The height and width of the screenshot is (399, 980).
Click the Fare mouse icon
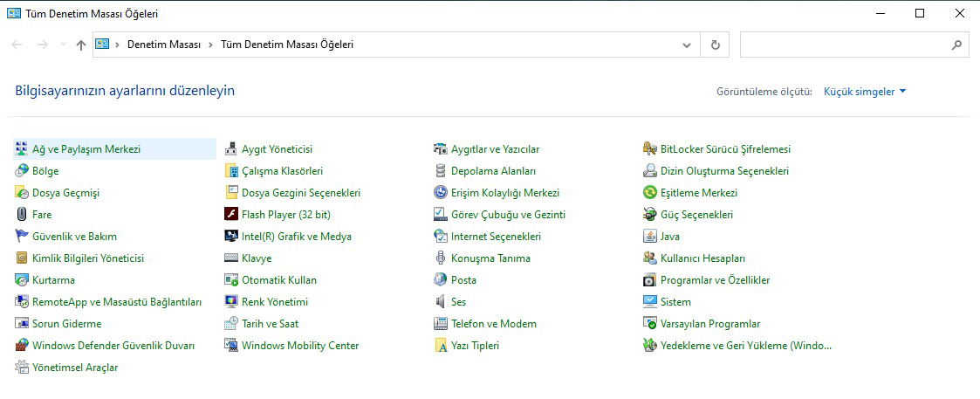point(22,215)
